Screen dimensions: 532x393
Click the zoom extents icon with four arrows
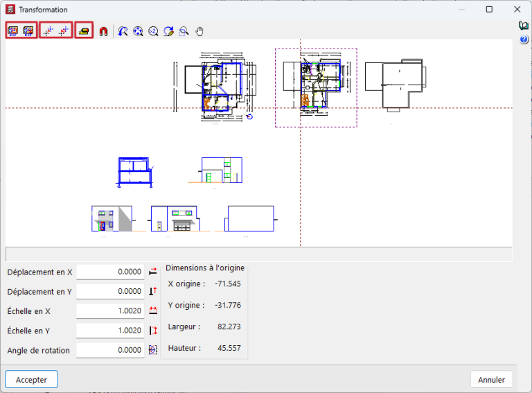(138, 31)
